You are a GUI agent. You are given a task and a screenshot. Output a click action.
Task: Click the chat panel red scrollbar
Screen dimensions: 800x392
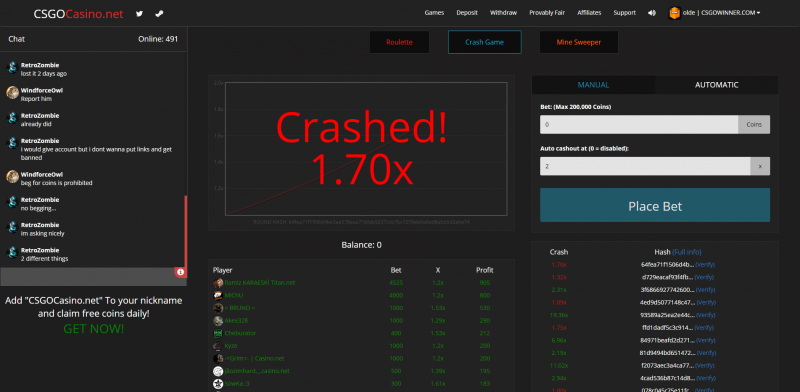click(186, 231)
